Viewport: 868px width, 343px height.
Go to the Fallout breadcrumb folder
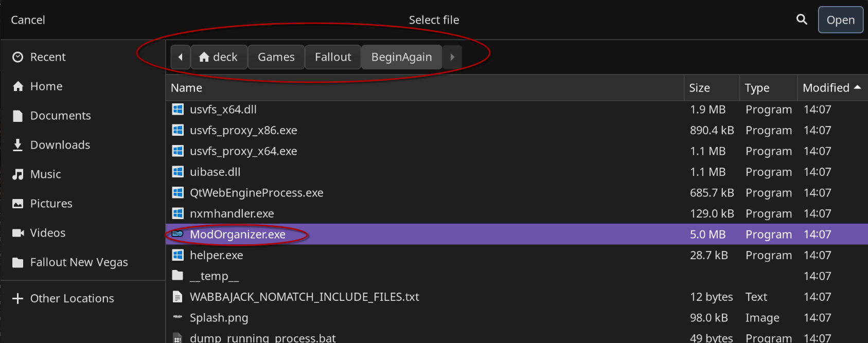pyautogui.click(x=333, y=57)
